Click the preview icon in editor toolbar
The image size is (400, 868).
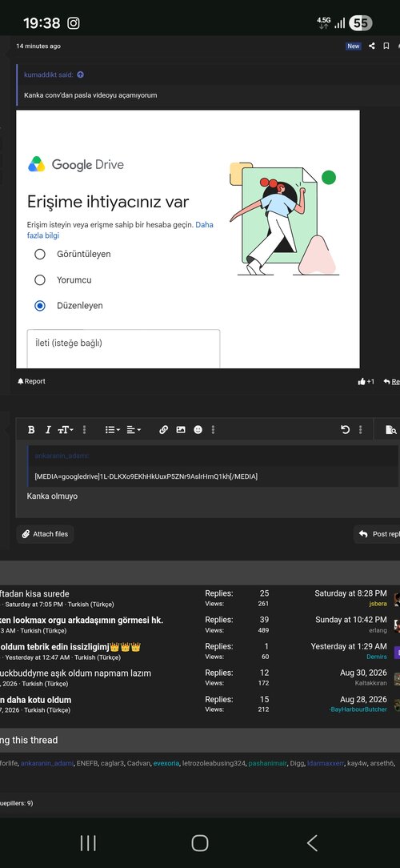[x=390, y=429]
